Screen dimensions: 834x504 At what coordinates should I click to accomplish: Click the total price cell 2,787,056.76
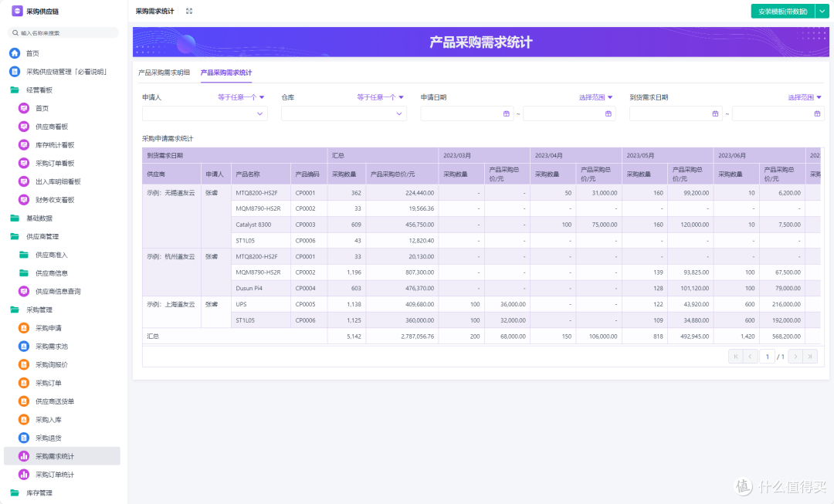[x=402, y=336]
